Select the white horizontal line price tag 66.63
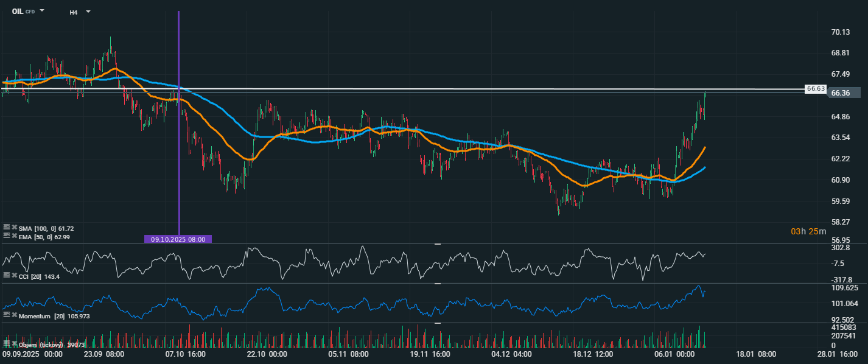The width and height of the screenshot is (868, 364). click(815, 88)
